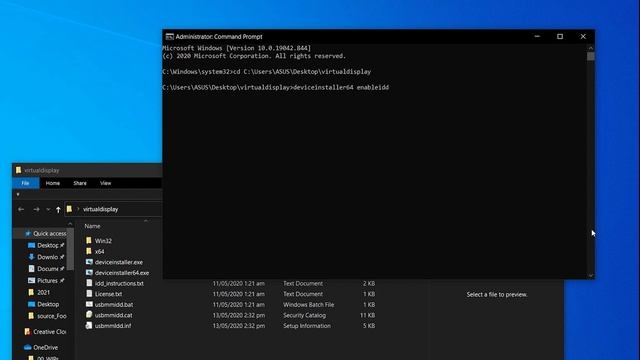Click the Command Prompt title bar icon
This screenshot has width=640, height=360.
pos(169,37)
